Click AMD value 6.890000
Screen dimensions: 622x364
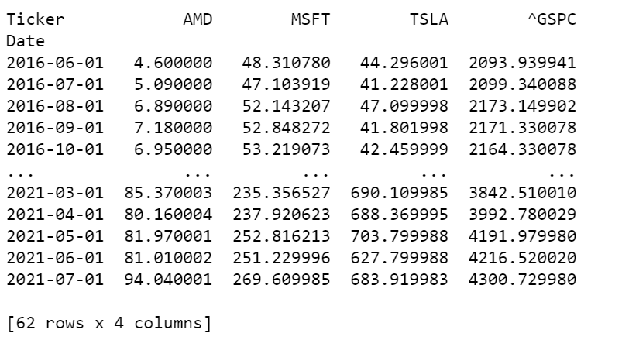[x=173, y=106]
